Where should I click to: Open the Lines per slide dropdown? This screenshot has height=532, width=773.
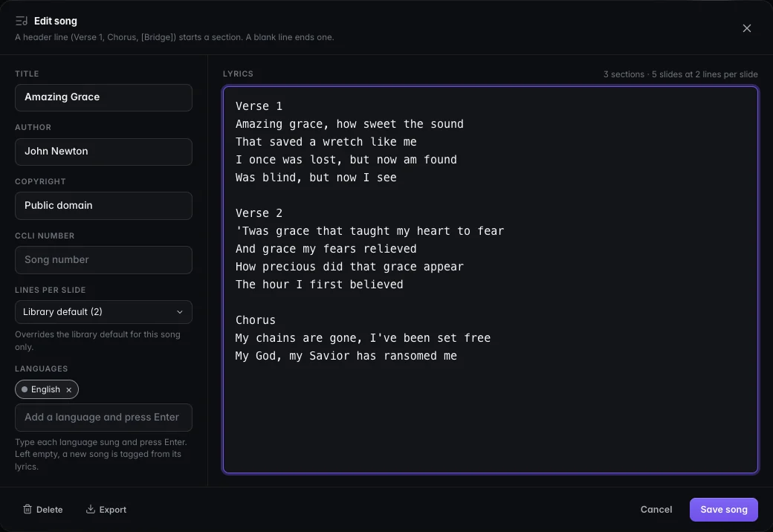pyautogui.click(x=103, y=312)
